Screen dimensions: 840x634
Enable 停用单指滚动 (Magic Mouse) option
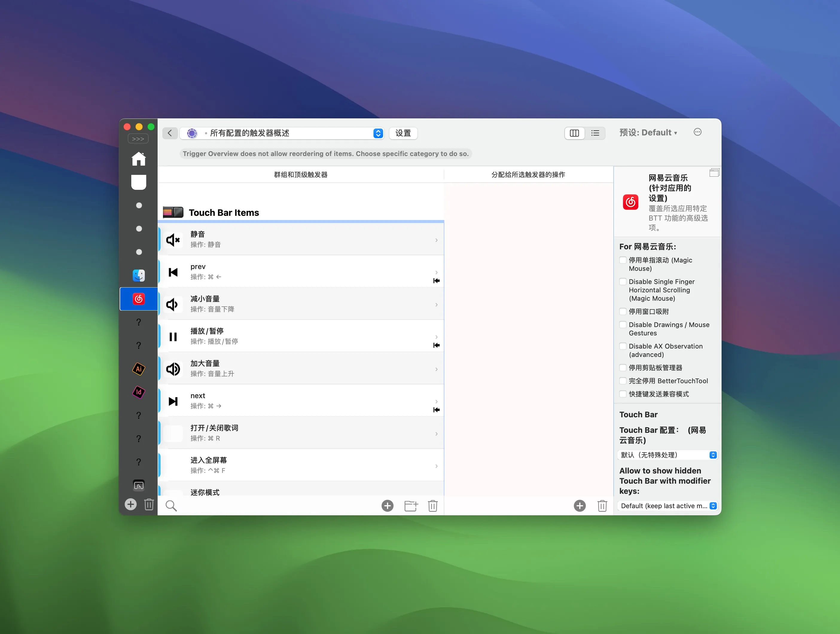click(623, 260)
